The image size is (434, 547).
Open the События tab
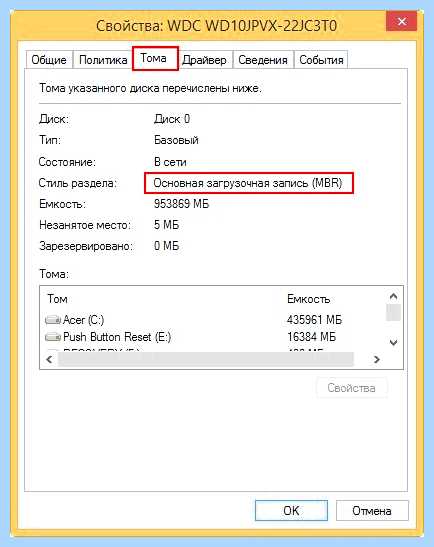point(321,60)
